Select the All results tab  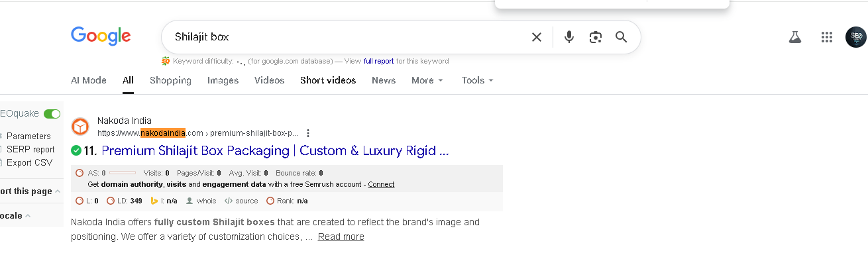point(128,80)
